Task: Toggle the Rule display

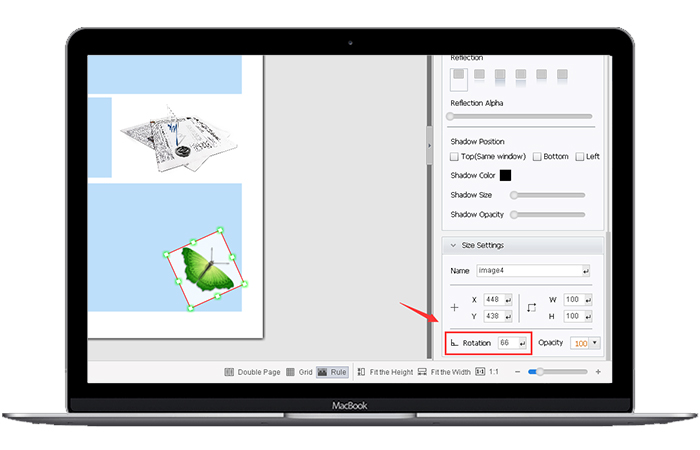Action: click(332, 372)
